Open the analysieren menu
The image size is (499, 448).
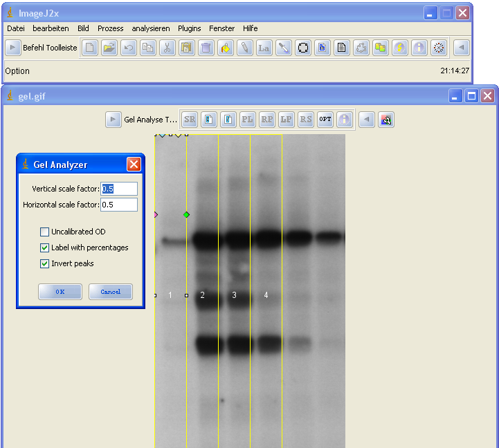tap(151, 28)
